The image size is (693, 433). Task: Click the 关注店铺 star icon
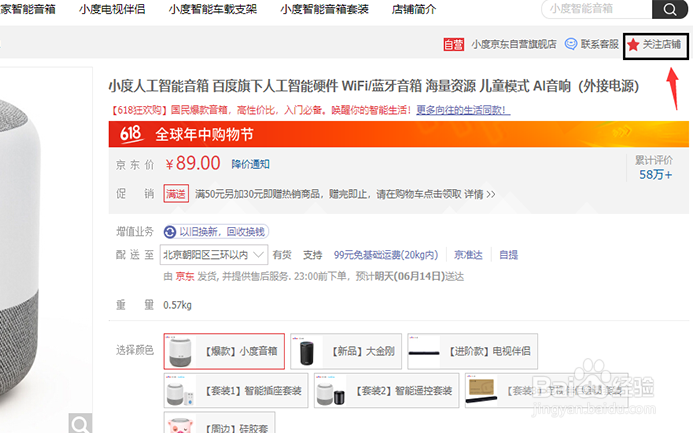click(633, 44)
